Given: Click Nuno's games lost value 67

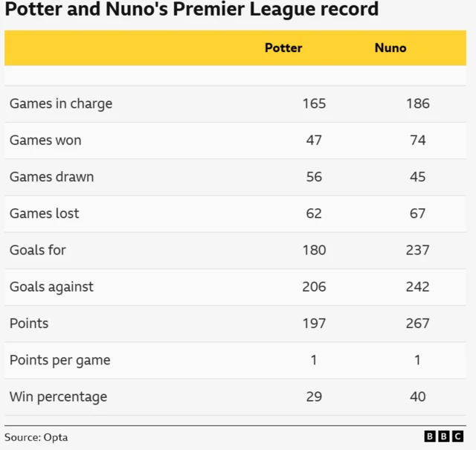Looking at the screenshot, I should 417,213.
